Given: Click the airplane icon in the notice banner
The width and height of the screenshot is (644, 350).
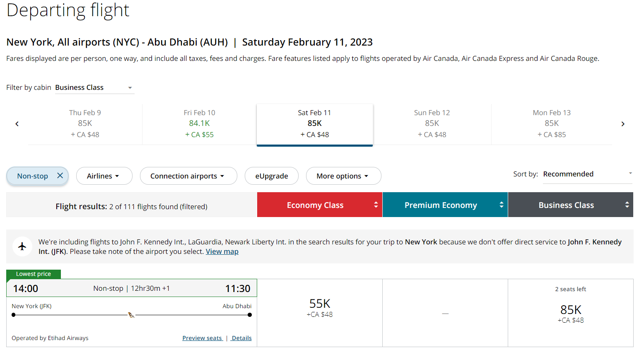Looking at the screenshot, I should click(x=22, y=246).
